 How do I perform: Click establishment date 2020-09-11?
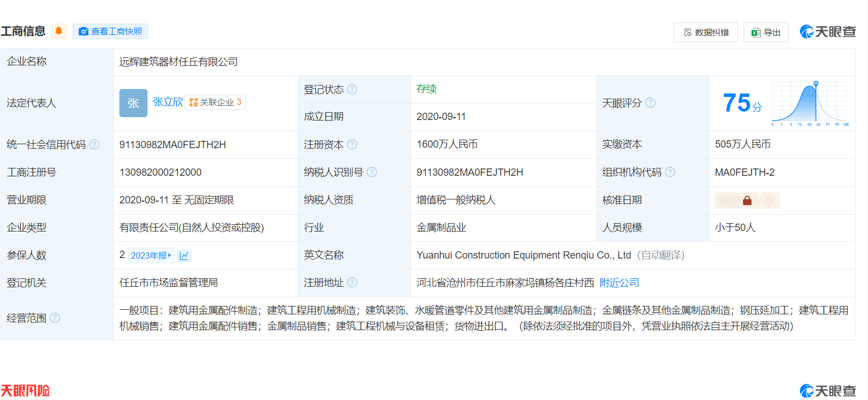[441, 117]
